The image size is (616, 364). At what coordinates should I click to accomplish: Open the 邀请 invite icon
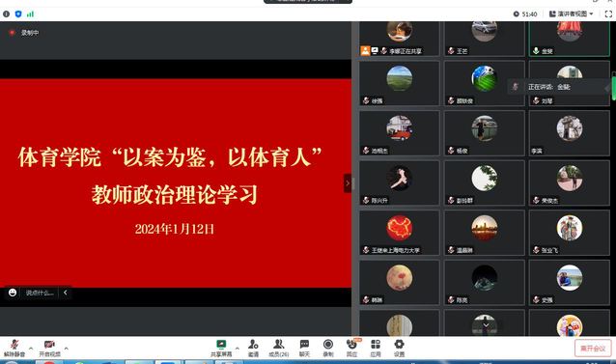pos(253,348)
